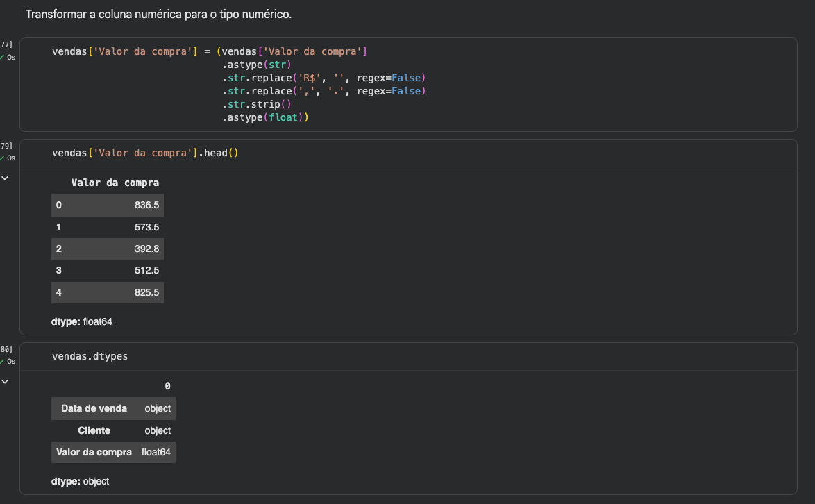Click the execution count label for cell 79
Viewport: 815px width, 504px height.
point(6,146)
